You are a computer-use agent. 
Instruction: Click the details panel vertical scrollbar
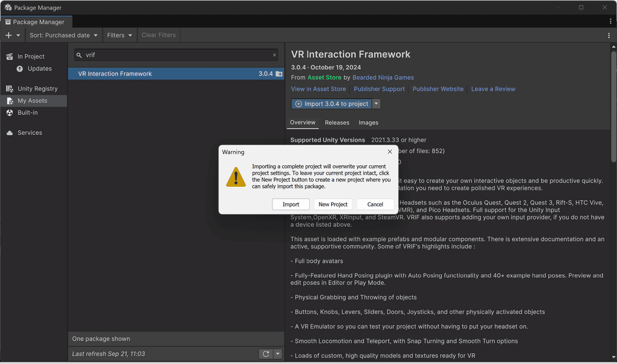613,106
